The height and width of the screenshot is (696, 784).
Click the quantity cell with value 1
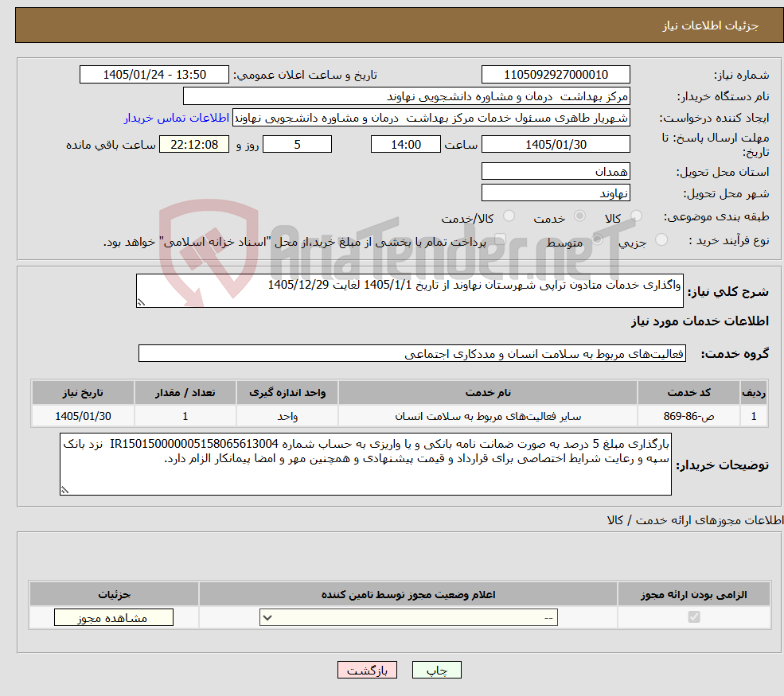185,416
